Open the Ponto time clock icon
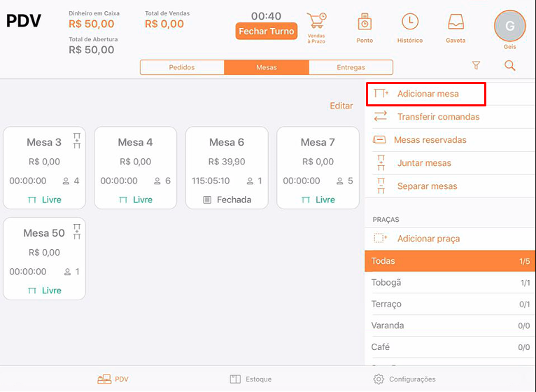 [x=365, y=22]
